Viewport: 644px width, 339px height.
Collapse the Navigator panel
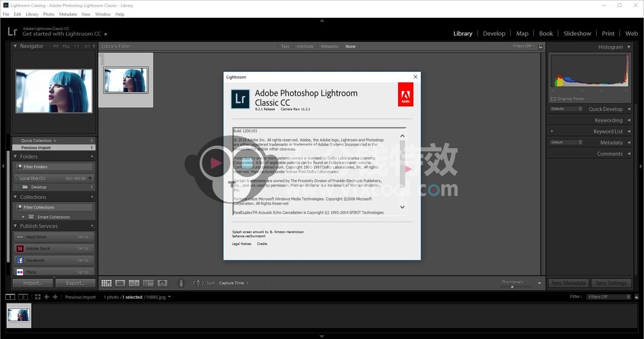tap(16, 46)
